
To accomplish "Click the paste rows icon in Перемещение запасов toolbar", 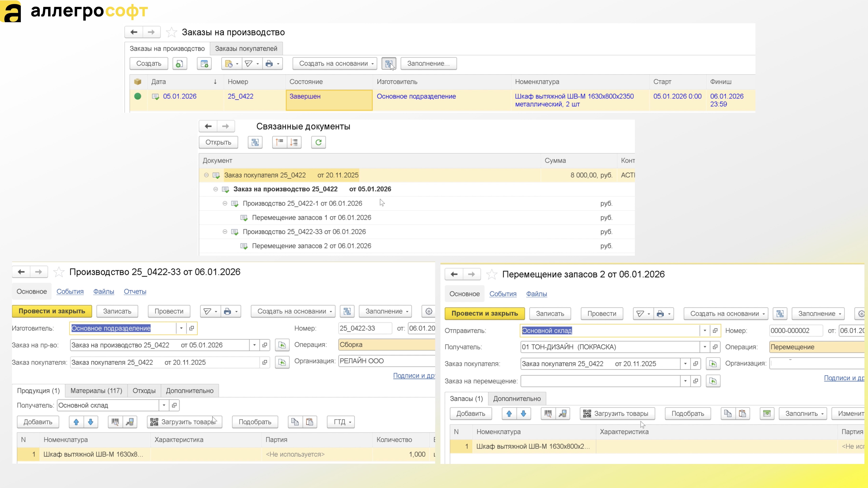I will point(742,414).
